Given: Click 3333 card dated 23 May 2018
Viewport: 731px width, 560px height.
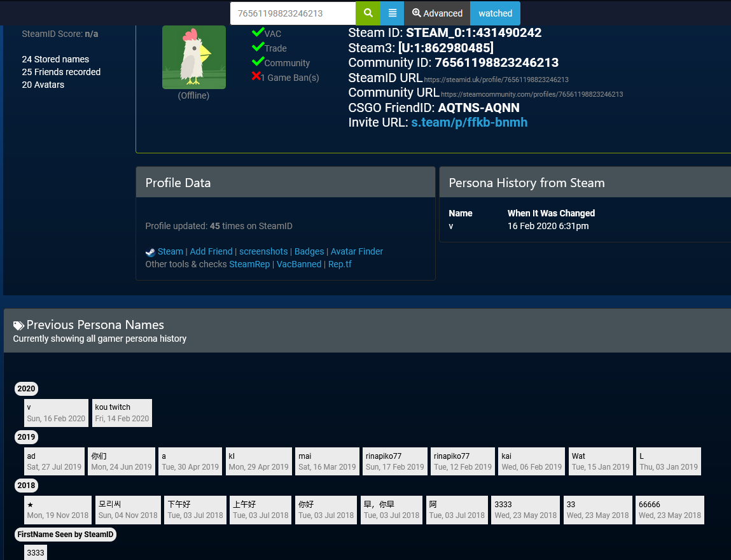Looking at the screenshot, I should [526, 510].
